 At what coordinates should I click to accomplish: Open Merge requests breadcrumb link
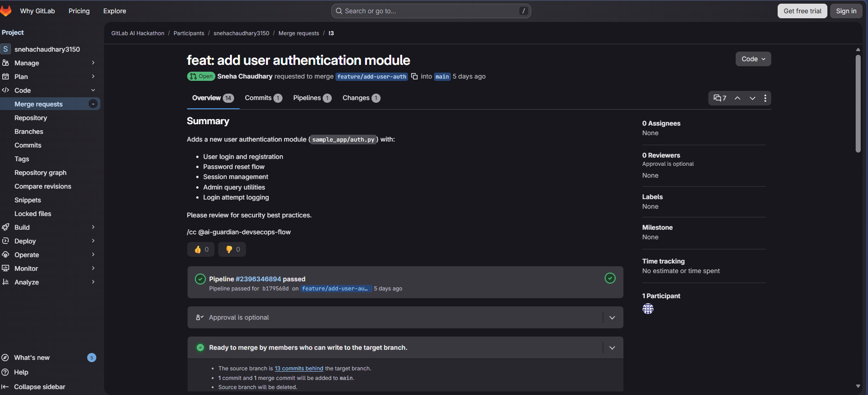(298, 33)
